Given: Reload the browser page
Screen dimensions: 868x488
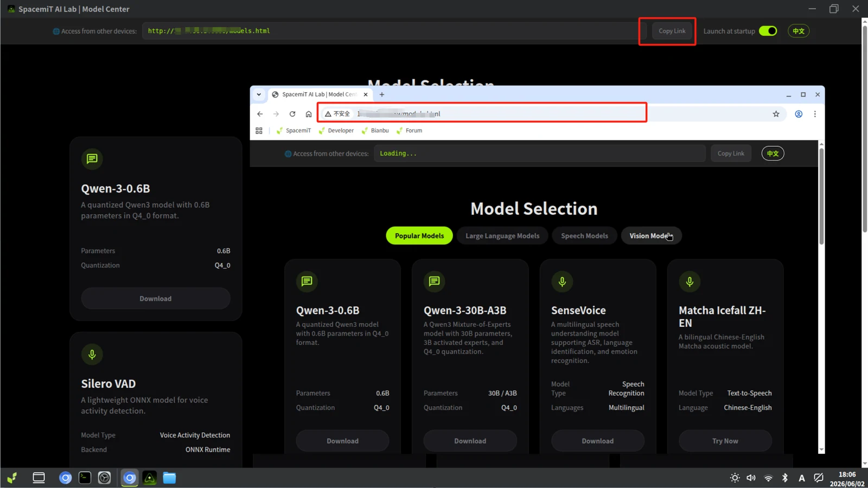Looking at the screenshot, I should click(292, 114).
